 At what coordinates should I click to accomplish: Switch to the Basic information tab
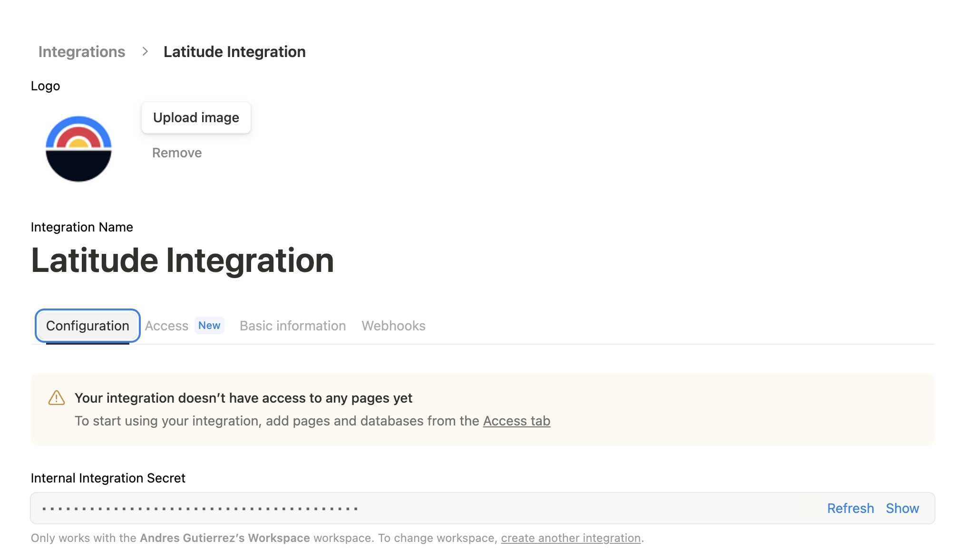coord(292,326)
